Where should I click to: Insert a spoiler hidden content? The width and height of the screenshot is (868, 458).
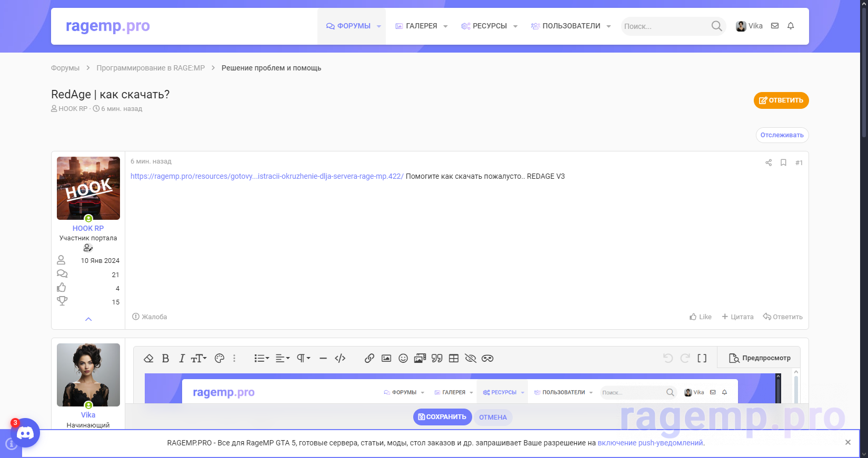[x=471, y=358]
